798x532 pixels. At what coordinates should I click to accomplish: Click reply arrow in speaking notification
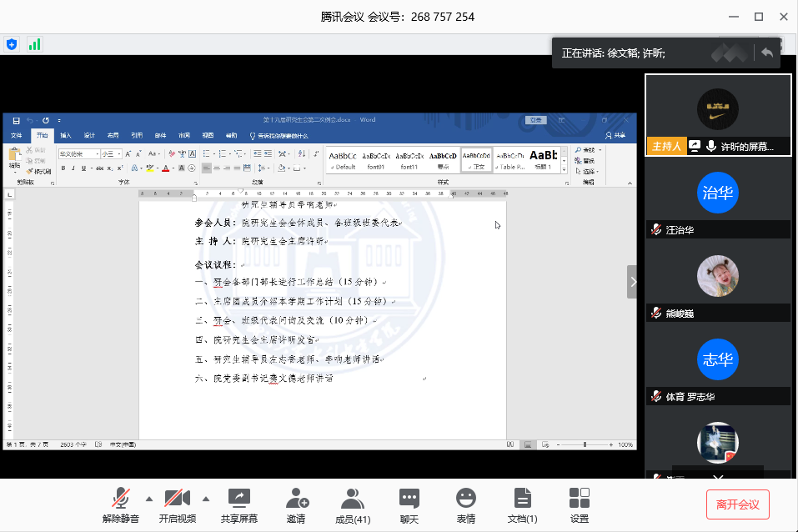tap(767, 53)
